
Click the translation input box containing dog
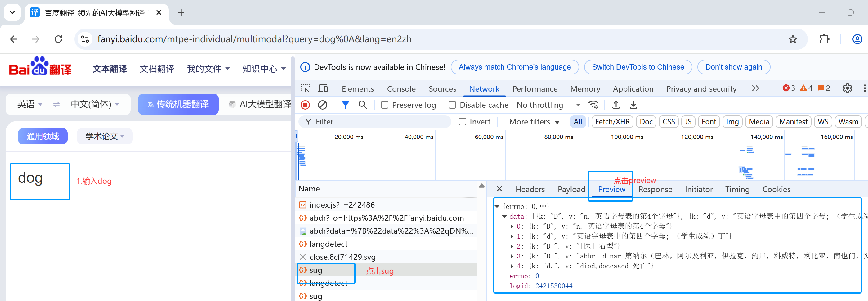40,181
